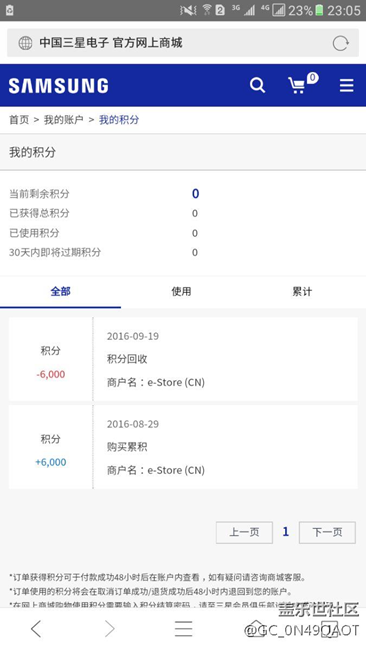Open 我的账户 breadcrumb link
This screenshot has width=366, height=650.
coord(63,120)
